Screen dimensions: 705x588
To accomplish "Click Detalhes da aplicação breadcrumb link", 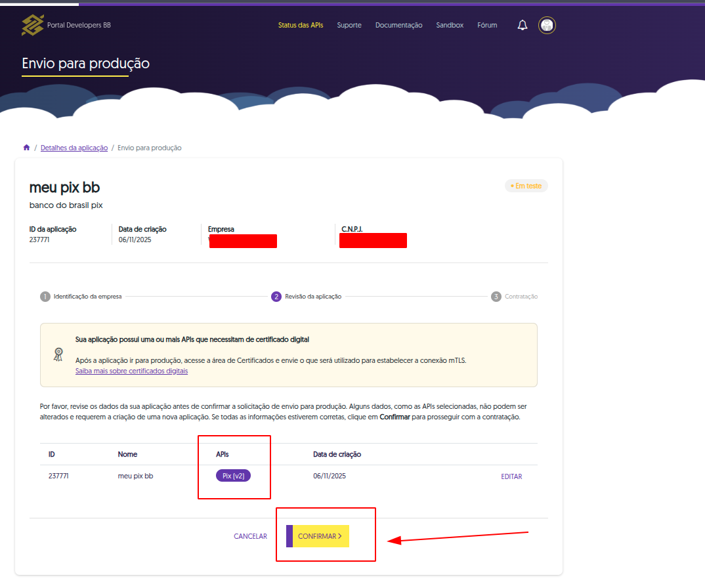I will click(x=74, y=148).
